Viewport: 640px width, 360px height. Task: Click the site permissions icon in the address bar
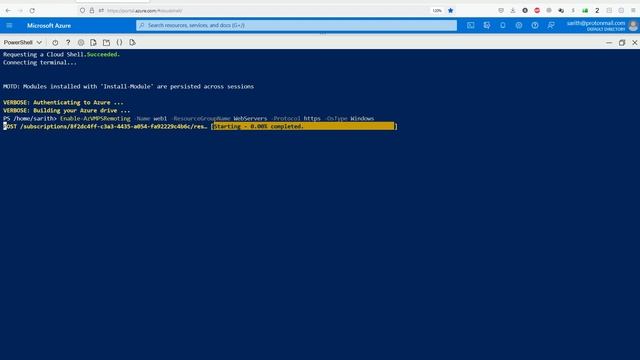[101, 11]
